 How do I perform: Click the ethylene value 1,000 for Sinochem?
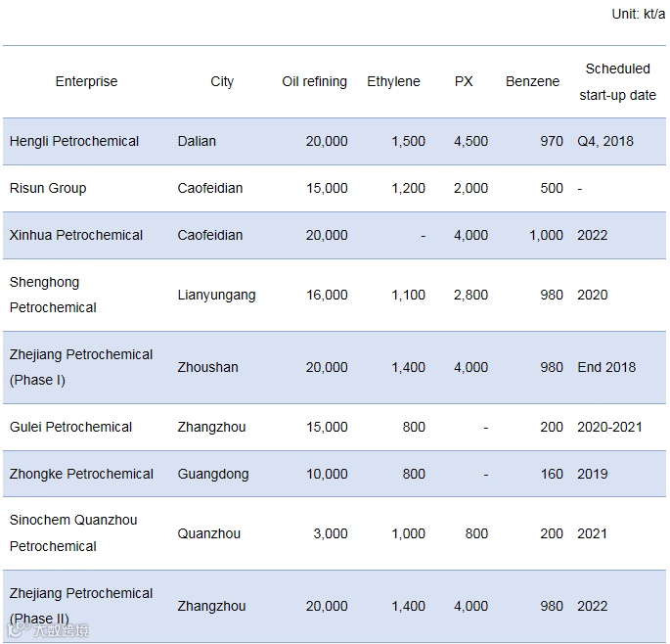(408, 533)
